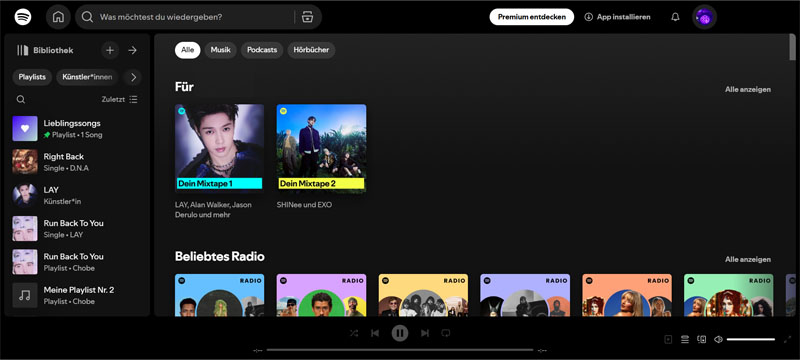Screen dimensions: 800x360
Task: Show more library filter chips
Action: [x=134, y=78]
